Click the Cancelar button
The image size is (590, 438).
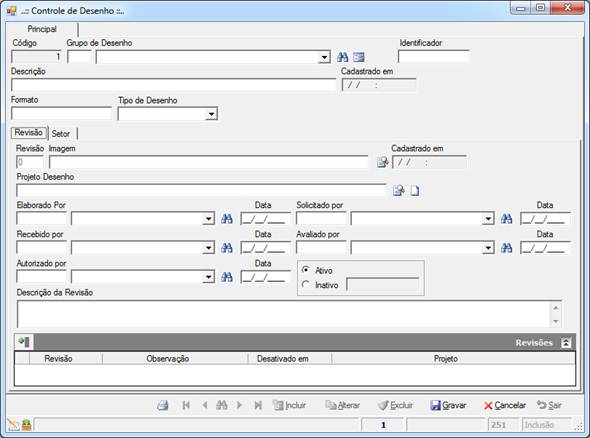(x=505, y=405)
